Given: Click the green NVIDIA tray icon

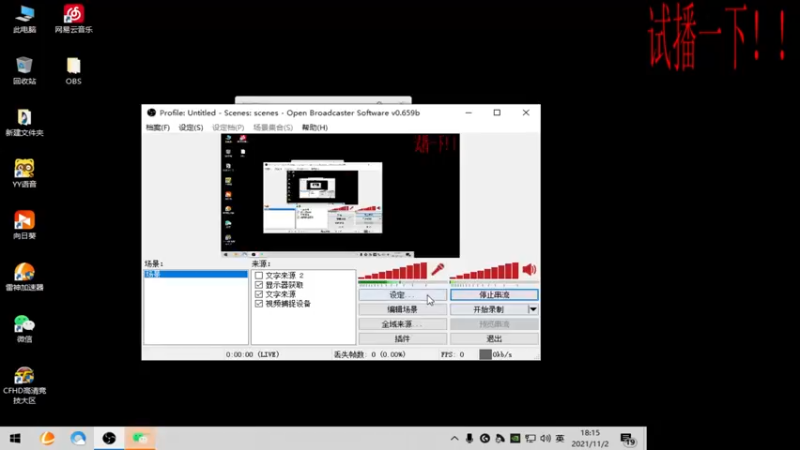Looking at the screenshot, I should pyautogui.click(x=515, y=438).
